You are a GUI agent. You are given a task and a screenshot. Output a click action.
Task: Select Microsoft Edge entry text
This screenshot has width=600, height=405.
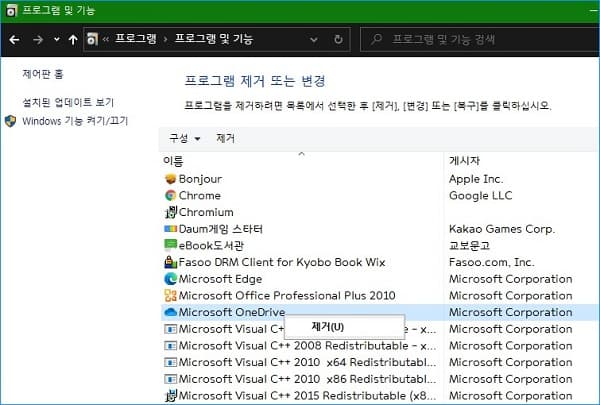tap(220, 279)
